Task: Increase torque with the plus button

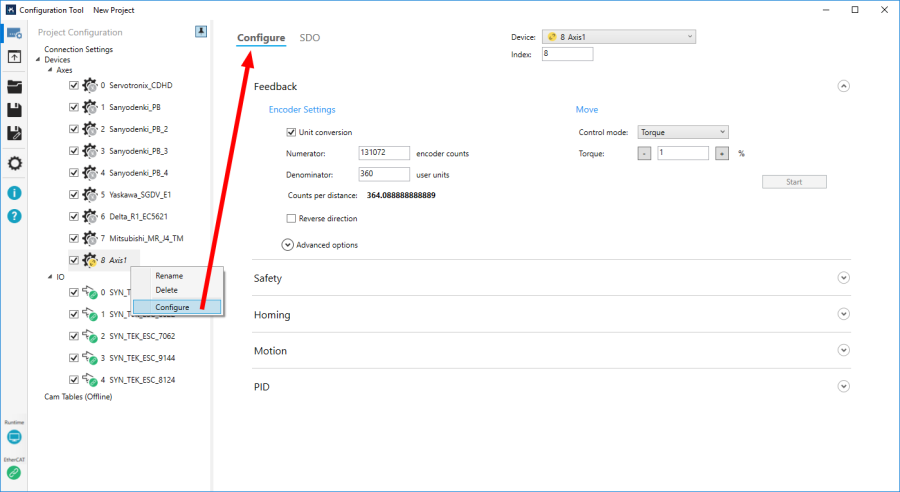Action: click(720, 153)
